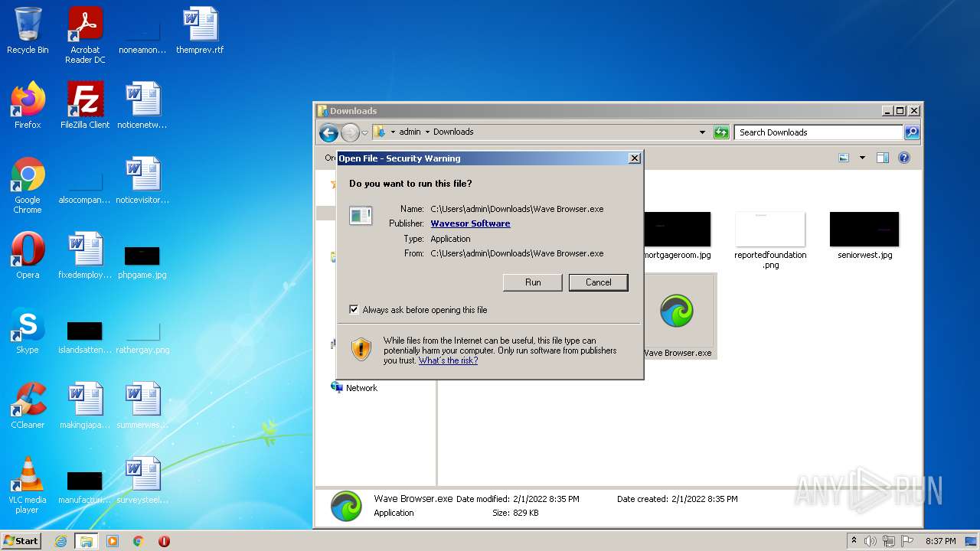
Task: Close the Open File Security Warning dialog
Action: pos(634,158)
